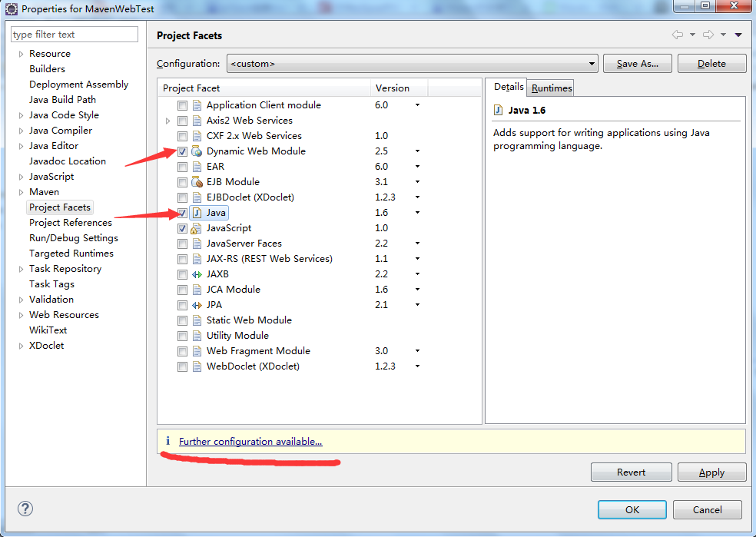Image resolution: width=756 pixels, height=537 pixels.
Task: Click the EAR facet document icon
Action: 197,167
